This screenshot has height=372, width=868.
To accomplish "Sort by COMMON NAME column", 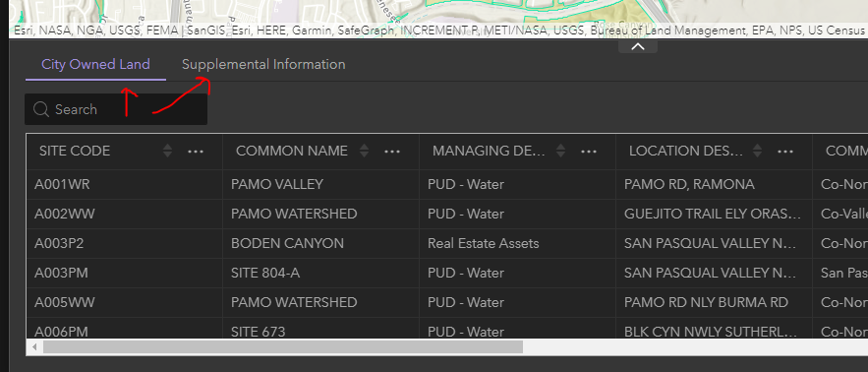I will [x=365, y=151].
